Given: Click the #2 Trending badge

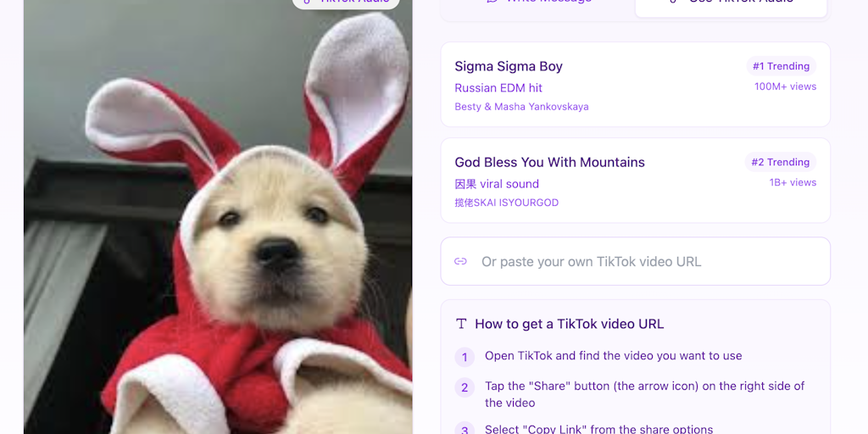Looking at the screenshot, I should pyautogui.click(x=781, y=162).
